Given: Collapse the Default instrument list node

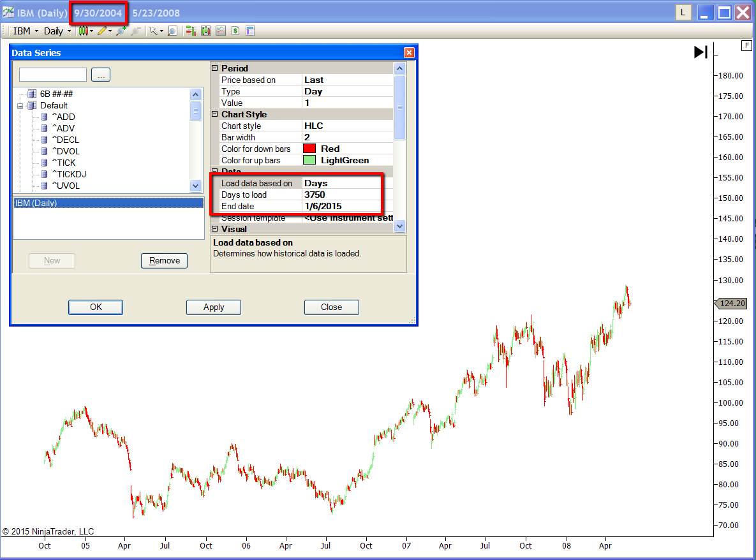Looking at the screenshot, I should (x=20, y=106).
